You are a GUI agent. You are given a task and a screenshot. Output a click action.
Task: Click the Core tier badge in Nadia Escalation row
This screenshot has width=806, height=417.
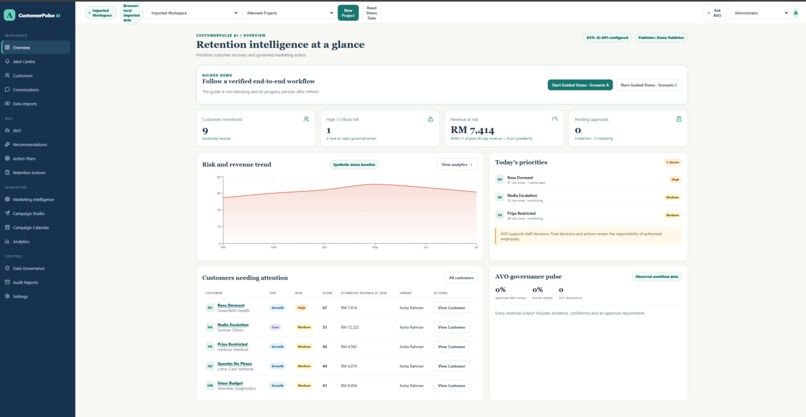click(x=276, y=327)
